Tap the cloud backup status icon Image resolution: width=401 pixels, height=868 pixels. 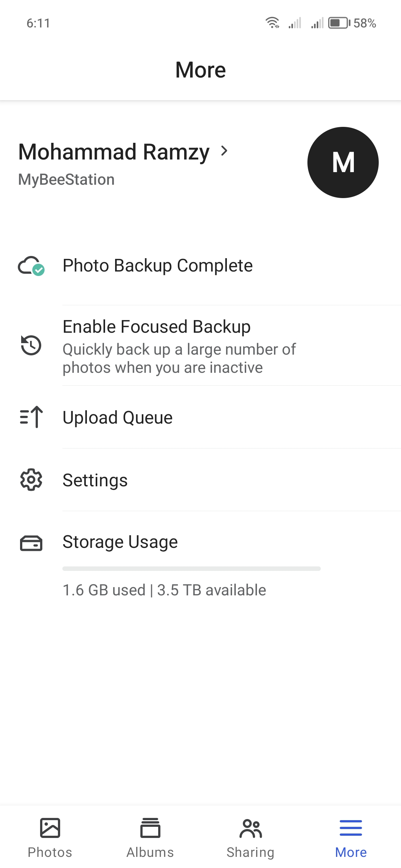31,266
